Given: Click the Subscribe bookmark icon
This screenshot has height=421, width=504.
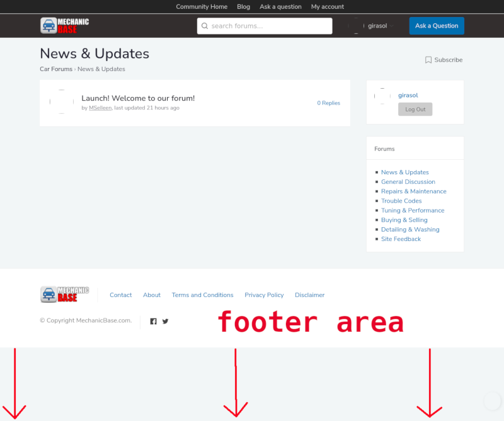Looking at the screenshot, I should pos(428,60).
